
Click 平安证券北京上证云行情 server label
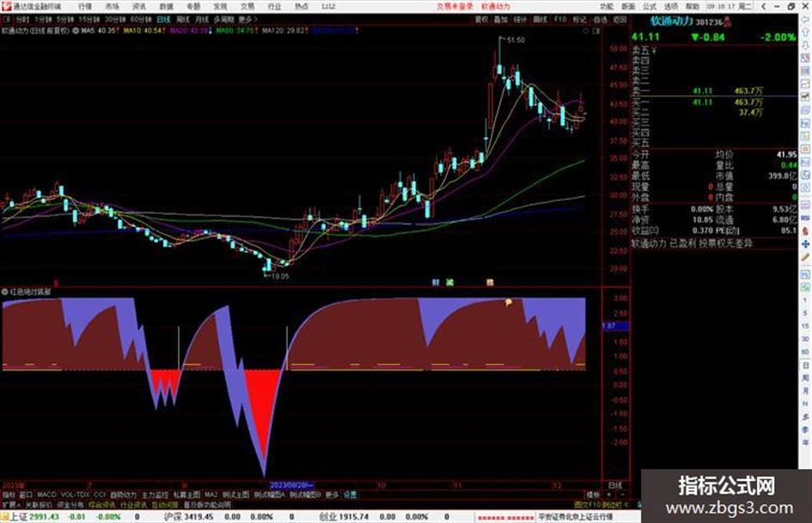point(576,517)
